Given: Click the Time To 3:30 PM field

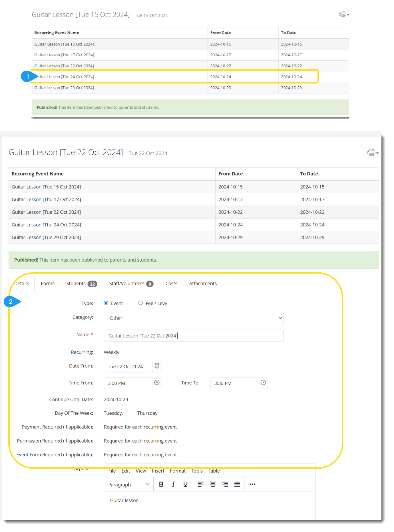Looking at the screenshot, I should pyautogui.click(x=234, y=383).
